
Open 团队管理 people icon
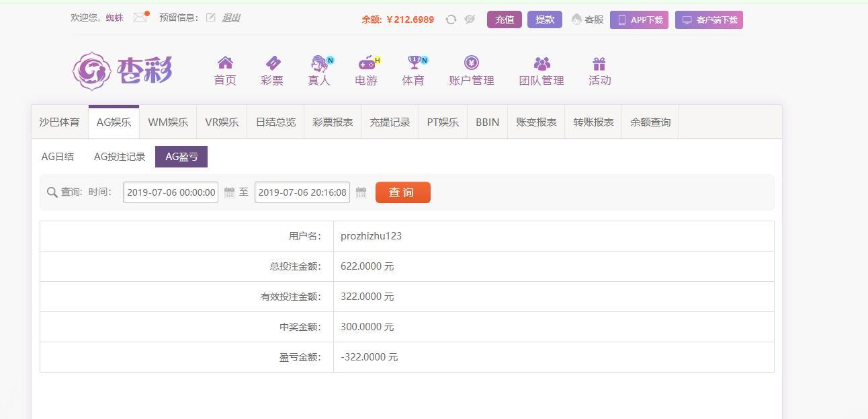tap(541, 63)
